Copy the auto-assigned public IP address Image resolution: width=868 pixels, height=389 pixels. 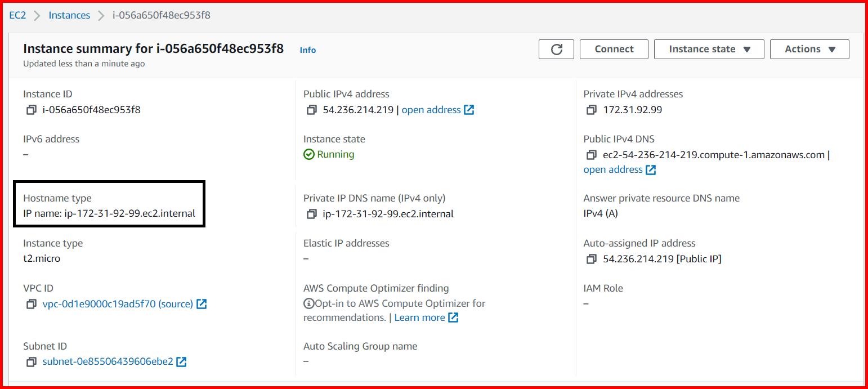point(591,259)
